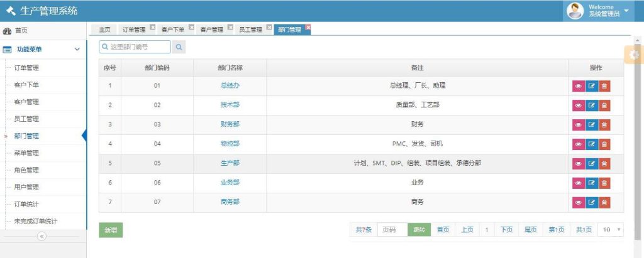Edit the 业务部 department entry
Image resolution: width=644 pixels, height=258 pixels.
point(592,183)
